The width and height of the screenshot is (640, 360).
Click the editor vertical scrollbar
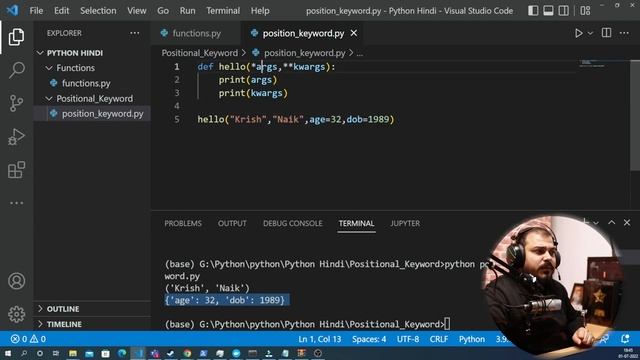coord(635,116)
